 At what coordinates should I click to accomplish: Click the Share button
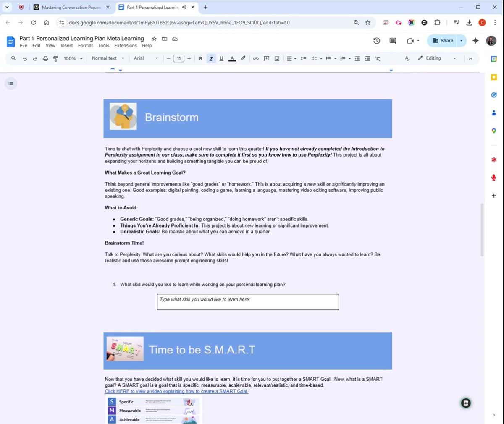click(x=443, y=41)
